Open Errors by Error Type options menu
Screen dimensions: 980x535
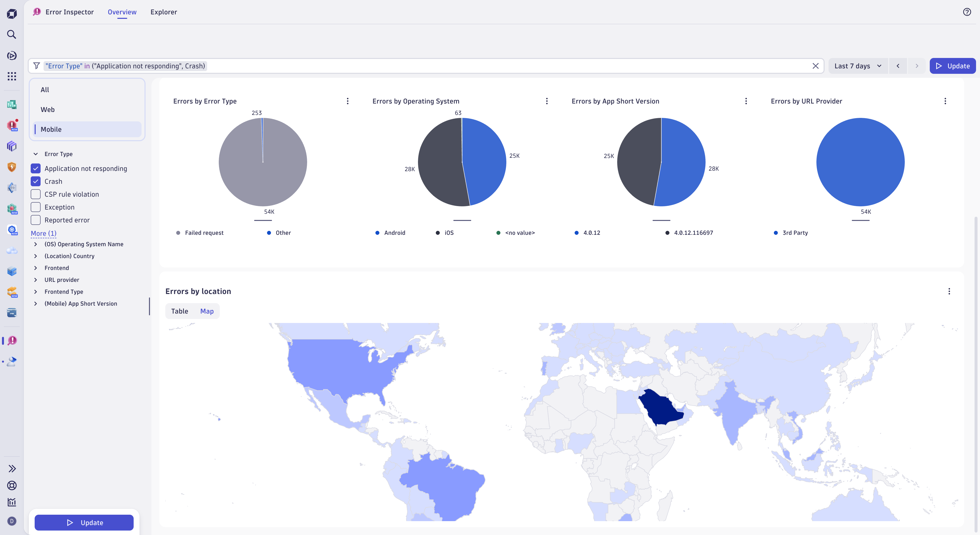pos(347,101)
